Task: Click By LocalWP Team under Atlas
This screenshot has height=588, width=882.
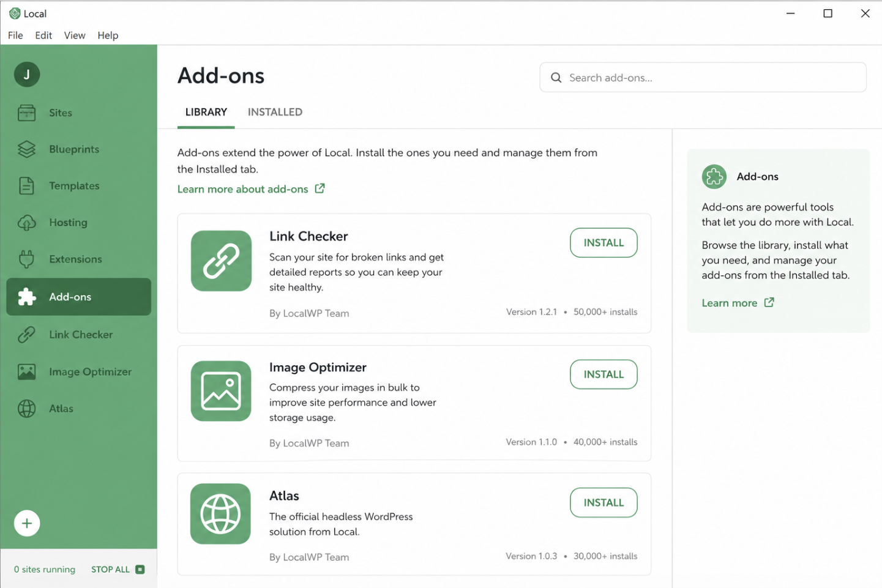Action: pyautogui.click(x=309, y=557)
